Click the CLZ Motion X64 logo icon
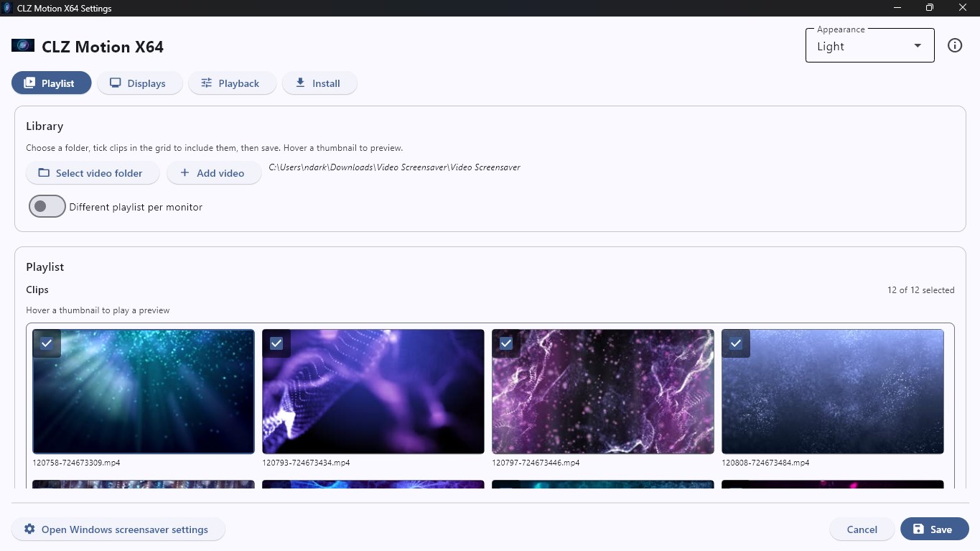Viewport: 980px width, 551px height. tap(23, 45)
